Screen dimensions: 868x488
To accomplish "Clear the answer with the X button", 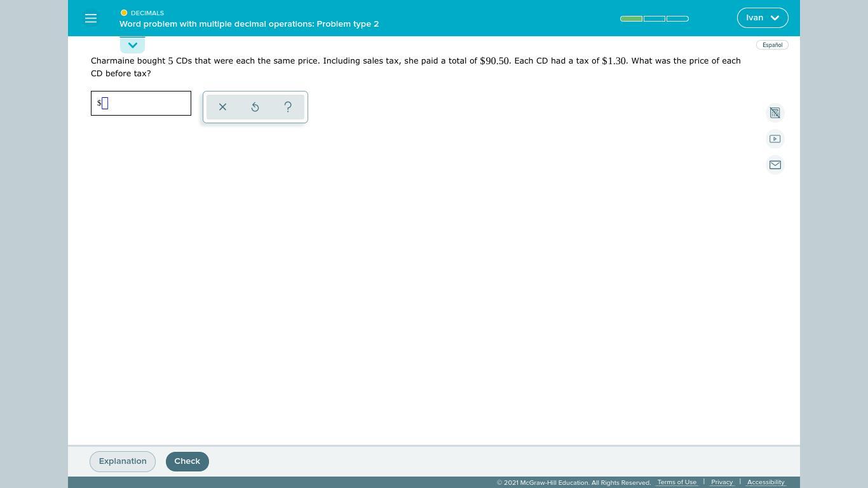I will pos(222,107).
